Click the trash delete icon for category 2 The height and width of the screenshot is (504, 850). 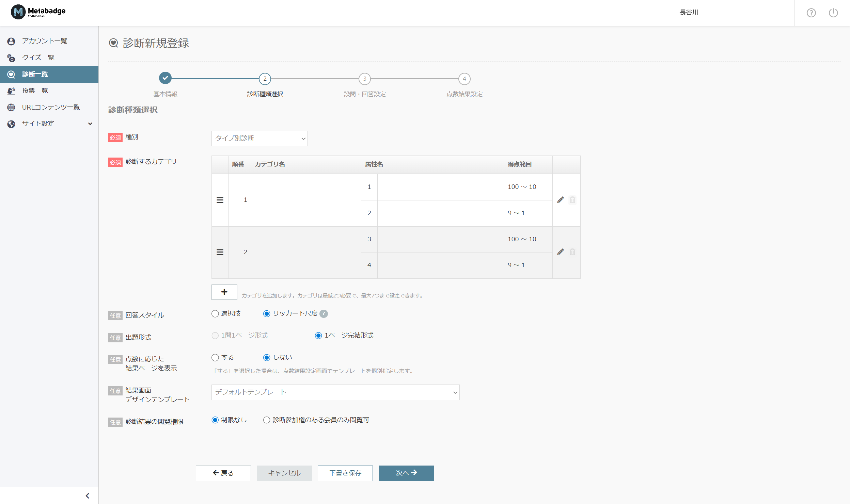tap(572, 252)
